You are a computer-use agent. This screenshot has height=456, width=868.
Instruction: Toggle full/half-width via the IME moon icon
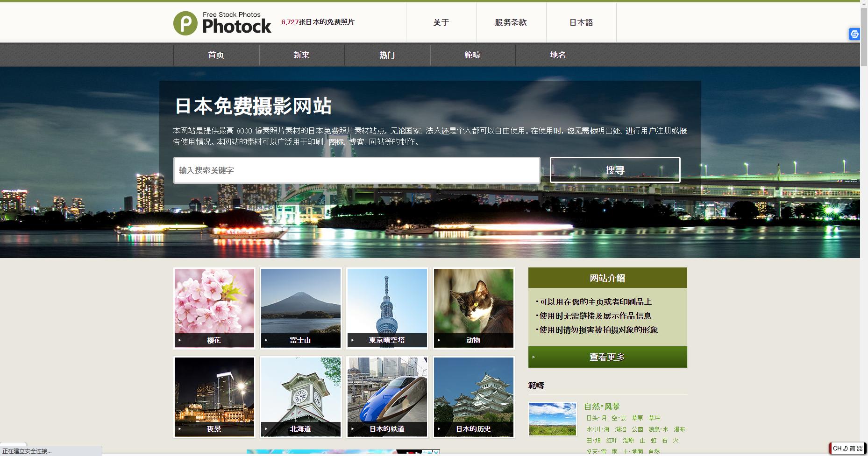pyautogui.click(x=846, y=448)
